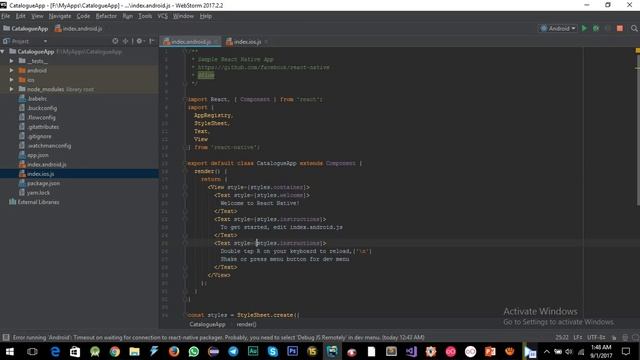Image resolution: width=640 pixels, height=360 pixels.
Task: Open the Window menu
Action: tap(183, 16)
